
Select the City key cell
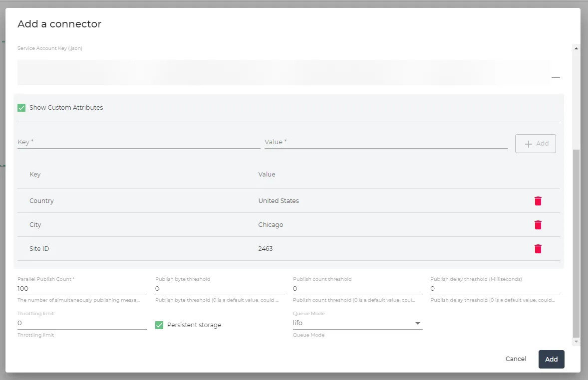click(35, 225)
